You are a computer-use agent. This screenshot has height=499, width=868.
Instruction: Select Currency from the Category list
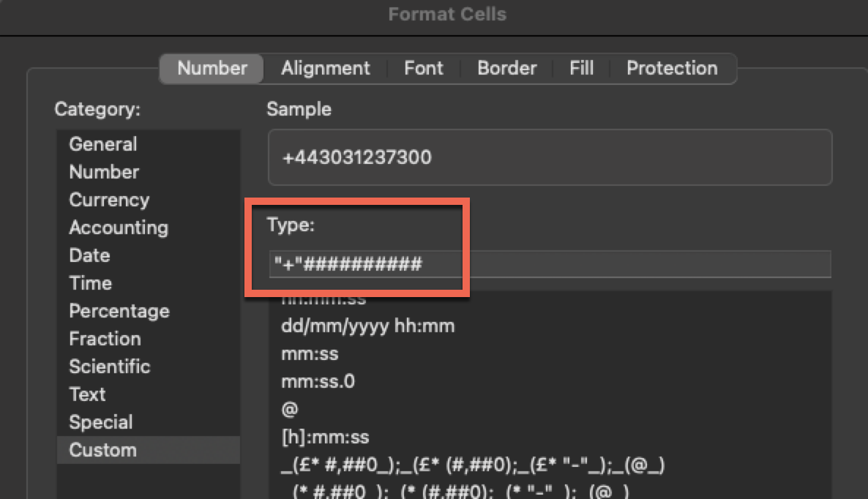109,200
